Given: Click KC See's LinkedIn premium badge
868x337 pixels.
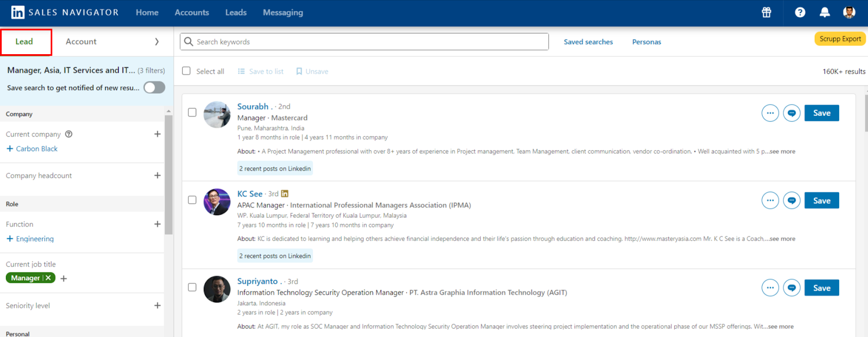Looking at the screenshot, I should coord(285,193).
